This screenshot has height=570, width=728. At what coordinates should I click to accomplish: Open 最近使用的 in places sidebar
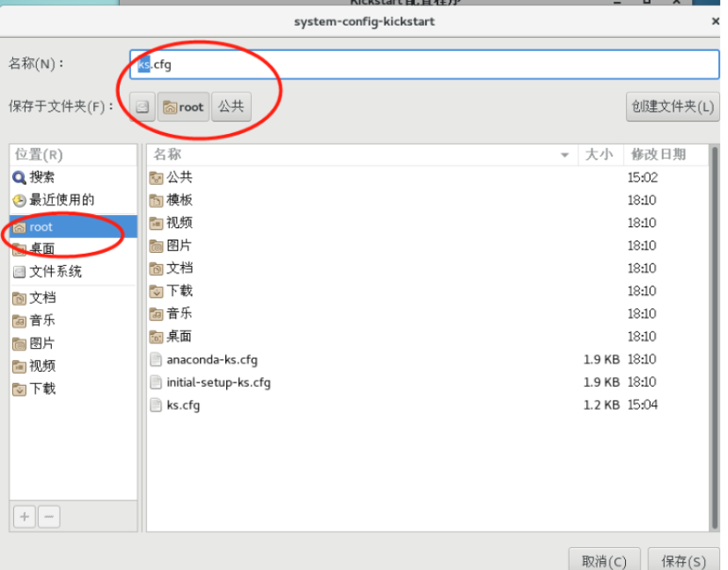tap(73, 200)
